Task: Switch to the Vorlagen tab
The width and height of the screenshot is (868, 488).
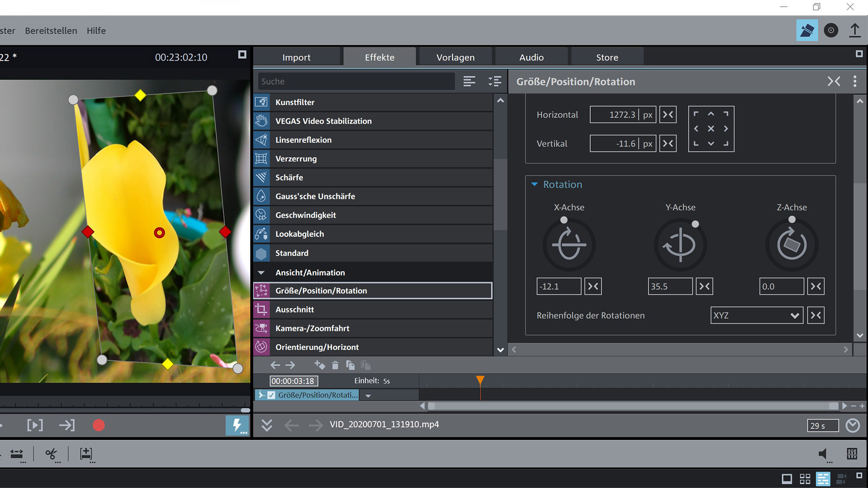Action: [x=455, y=57]
